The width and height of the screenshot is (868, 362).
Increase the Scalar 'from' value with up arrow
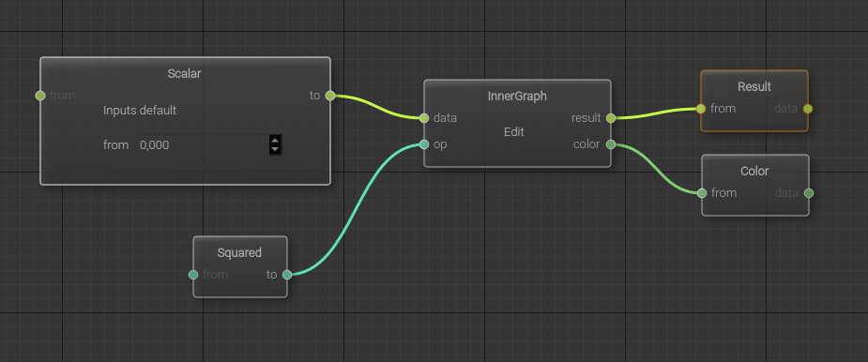click(x=275, y=141)
